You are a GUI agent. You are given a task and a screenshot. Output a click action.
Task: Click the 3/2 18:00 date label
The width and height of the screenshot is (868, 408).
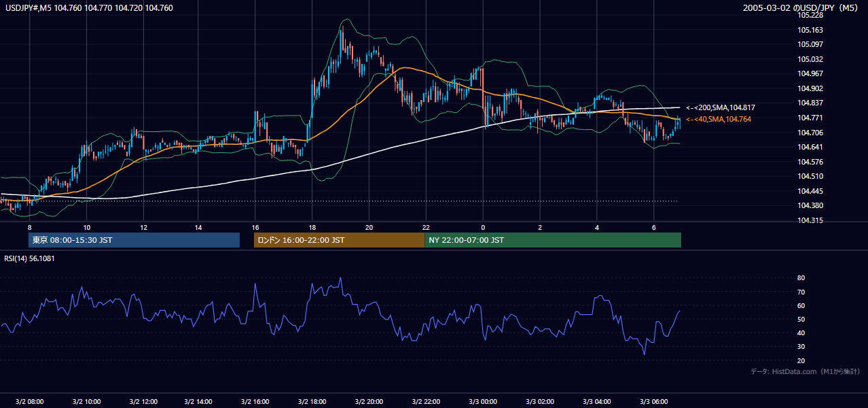312,402
